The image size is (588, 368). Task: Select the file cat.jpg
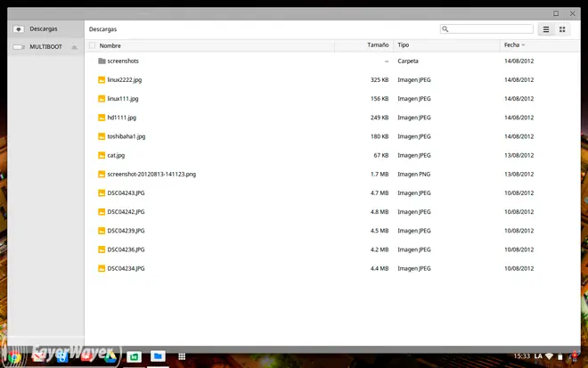[x=116, y=155]
